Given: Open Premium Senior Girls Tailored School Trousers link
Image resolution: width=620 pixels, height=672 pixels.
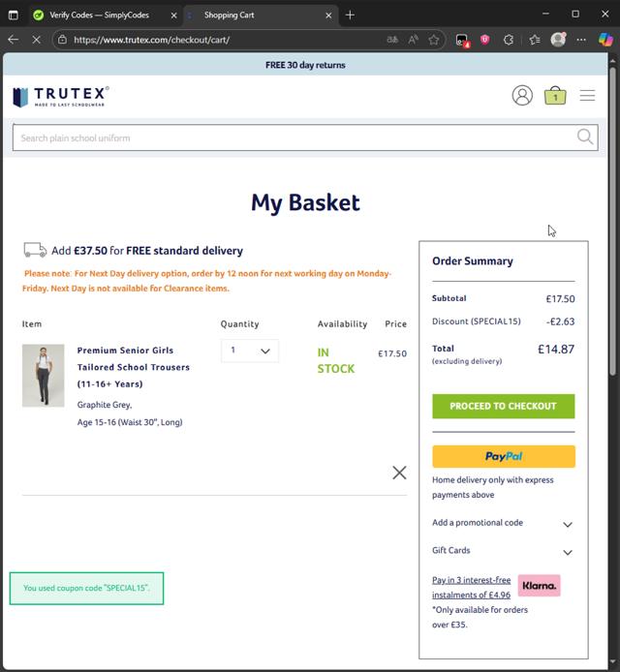Looking at the screenshot, I should point(134,367).
